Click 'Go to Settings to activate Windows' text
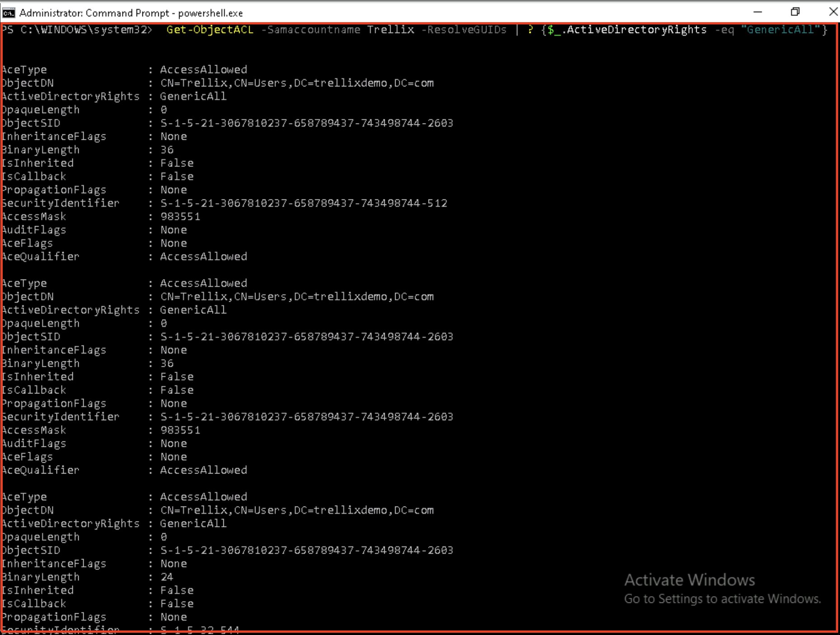This screenshot has width=840, height=635. pos(722,599)
